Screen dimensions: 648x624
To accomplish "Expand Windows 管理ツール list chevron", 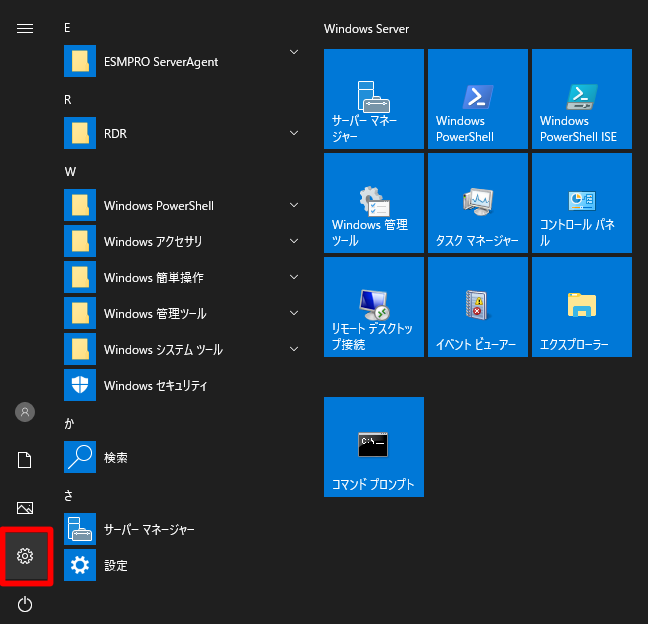I will tap(294, 313).
